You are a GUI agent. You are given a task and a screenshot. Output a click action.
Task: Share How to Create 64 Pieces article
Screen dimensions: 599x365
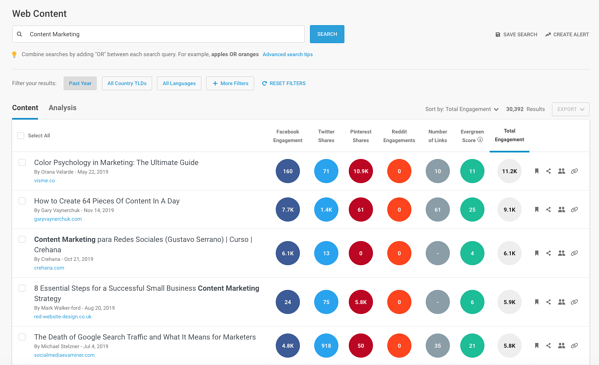point(548,209)
